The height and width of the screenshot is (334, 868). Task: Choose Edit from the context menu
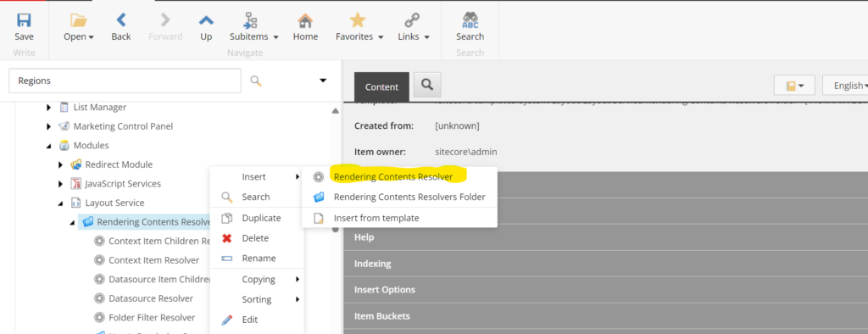point(257,320)
